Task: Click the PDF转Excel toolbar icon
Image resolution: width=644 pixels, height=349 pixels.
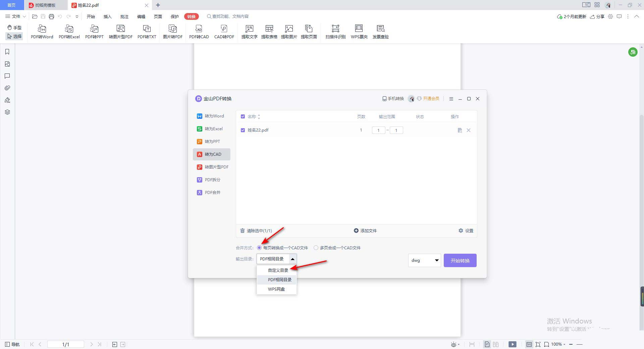Action: coord(69,32)
